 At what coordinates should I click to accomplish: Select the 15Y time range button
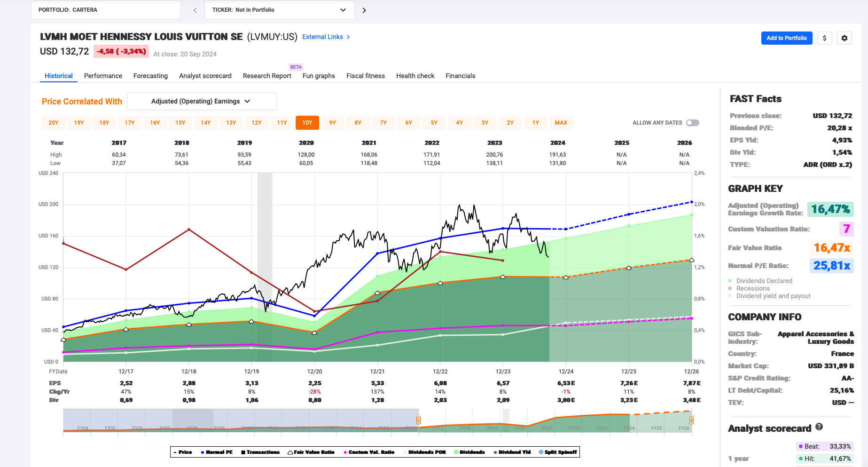pyautogui.click(x=180, y=123)
